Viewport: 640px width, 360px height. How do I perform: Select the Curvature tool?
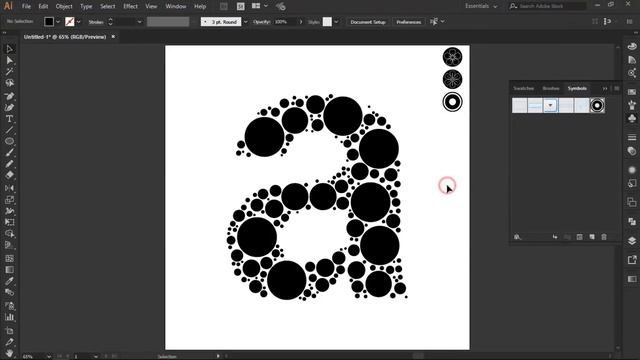point(9,108)
